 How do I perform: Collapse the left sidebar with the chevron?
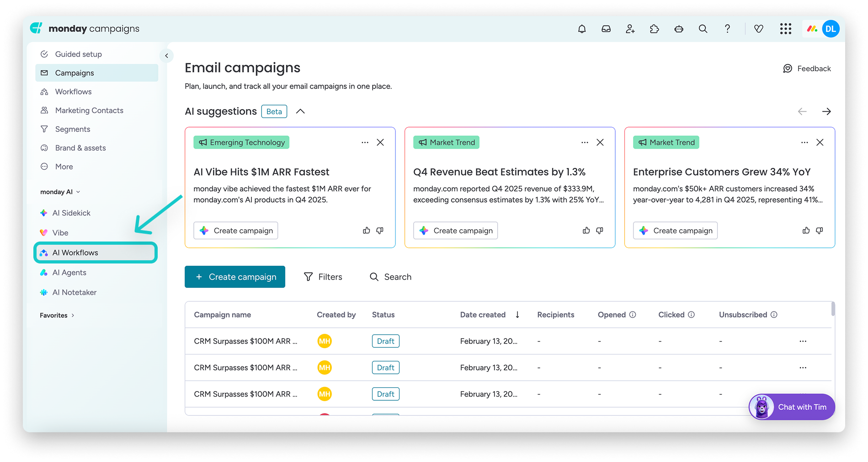(166, 56)
